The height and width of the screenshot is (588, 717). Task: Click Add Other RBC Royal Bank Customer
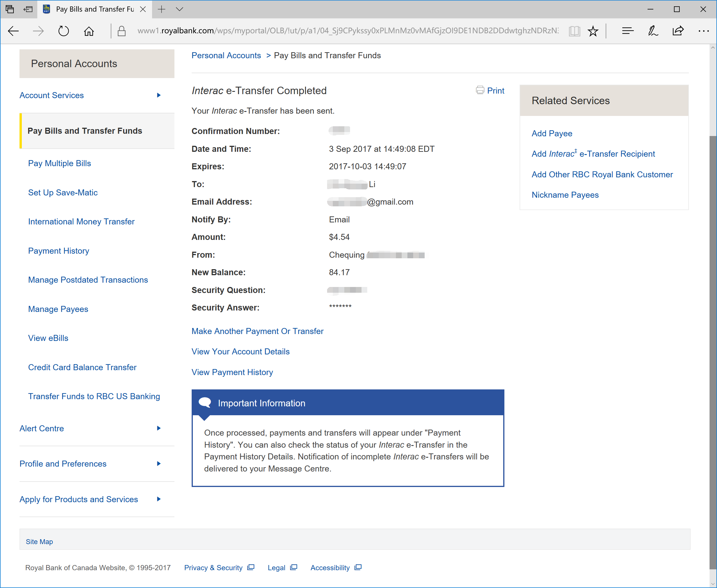[x=602, y=174]
